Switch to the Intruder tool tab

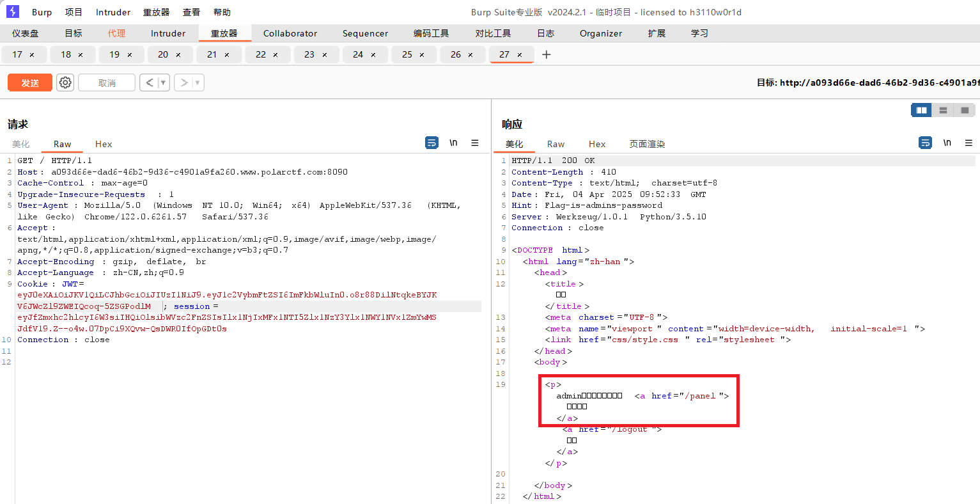click(x=168, y=33)
